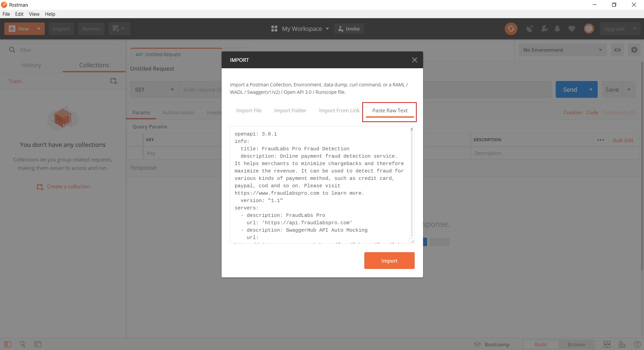Open the Code link
The height and width of the screenshot is (350, 644).
592,112
